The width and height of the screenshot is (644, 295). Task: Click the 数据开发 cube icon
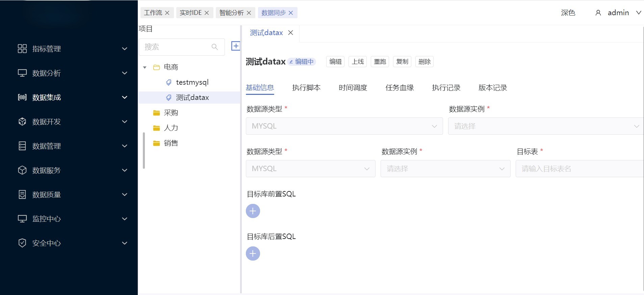(22, 122)
